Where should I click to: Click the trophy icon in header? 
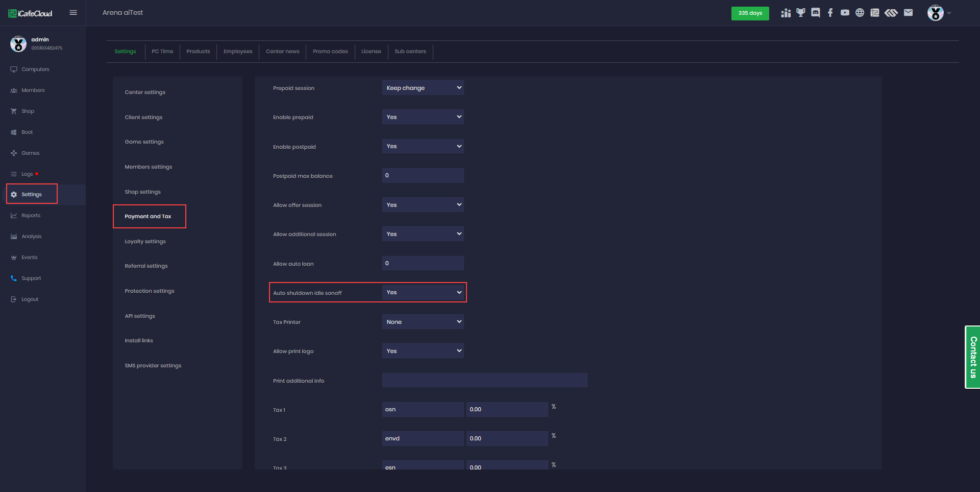coord(801,13)
